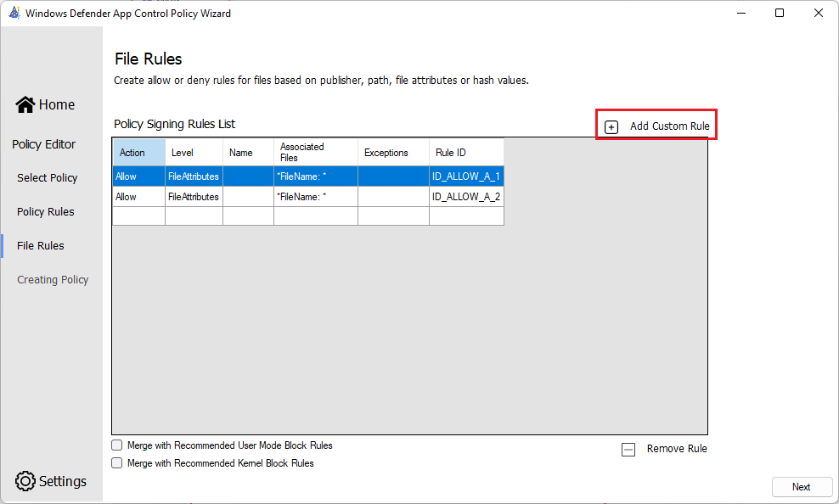Click the Add Custom Rule text

[x=669, y=126]
